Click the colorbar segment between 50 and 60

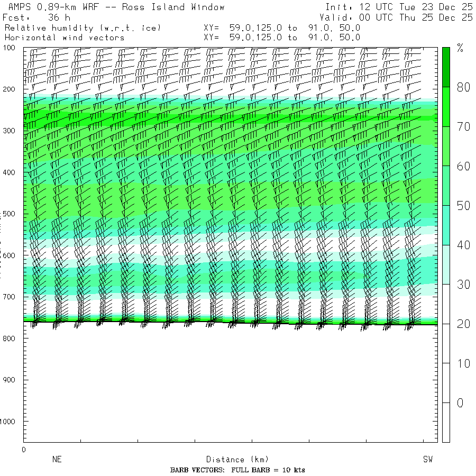pyautogui.click(x=446, y=185)
